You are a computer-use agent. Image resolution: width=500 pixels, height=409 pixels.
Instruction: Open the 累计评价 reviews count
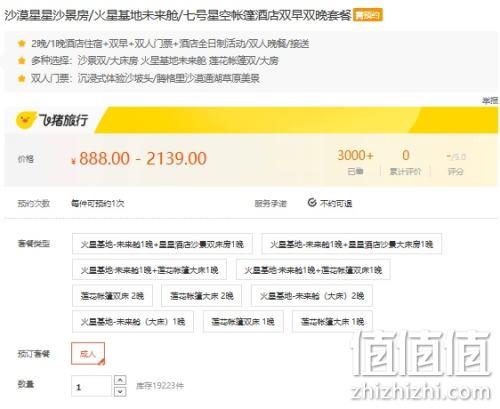(405, 163)
